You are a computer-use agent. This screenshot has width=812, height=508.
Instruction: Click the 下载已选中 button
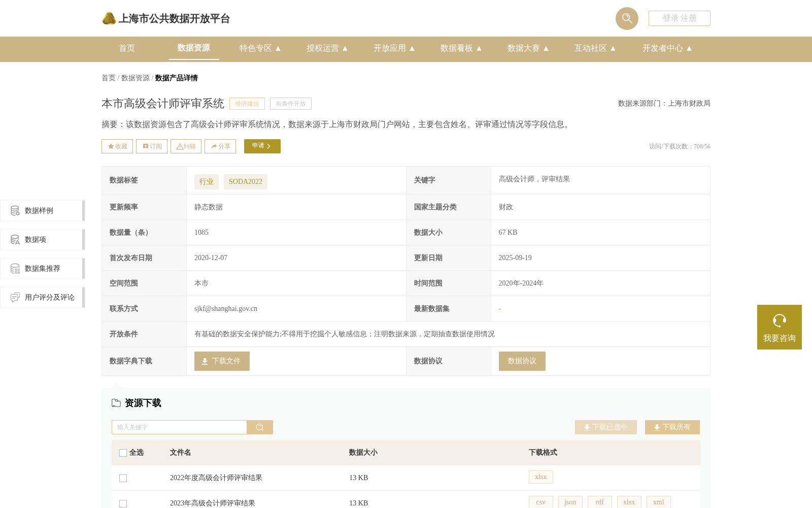pyautogui.click(x=606, y=427)
